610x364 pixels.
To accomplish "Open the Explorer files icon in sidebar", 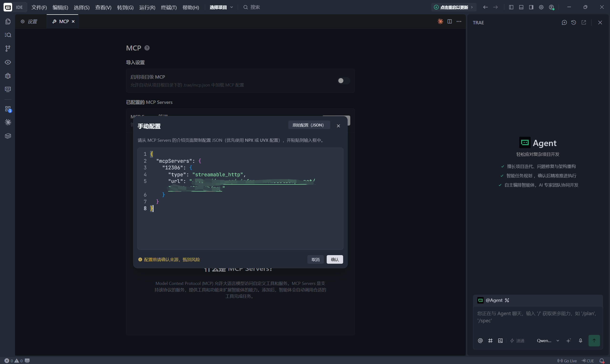I will pyautogui.click(x=8, y=22).
